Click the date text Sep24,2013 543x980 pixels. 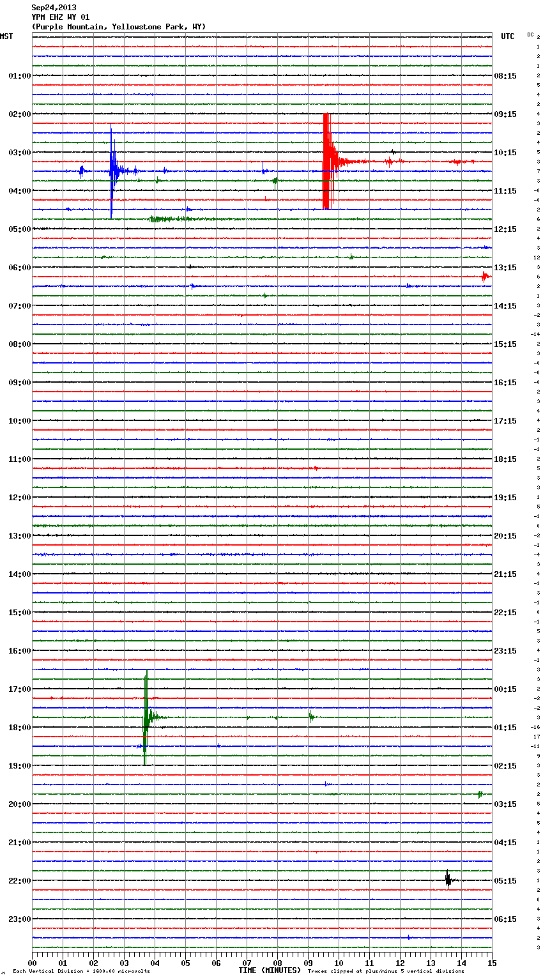54,8
